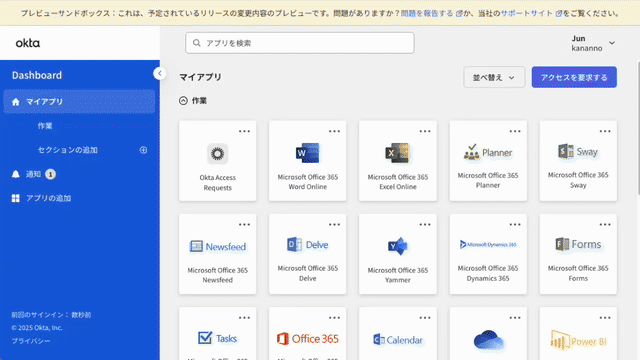Screen dimensions: 640x360
Task: Open options menu on Newsfeed card
Action: click(x=244, y=224)
